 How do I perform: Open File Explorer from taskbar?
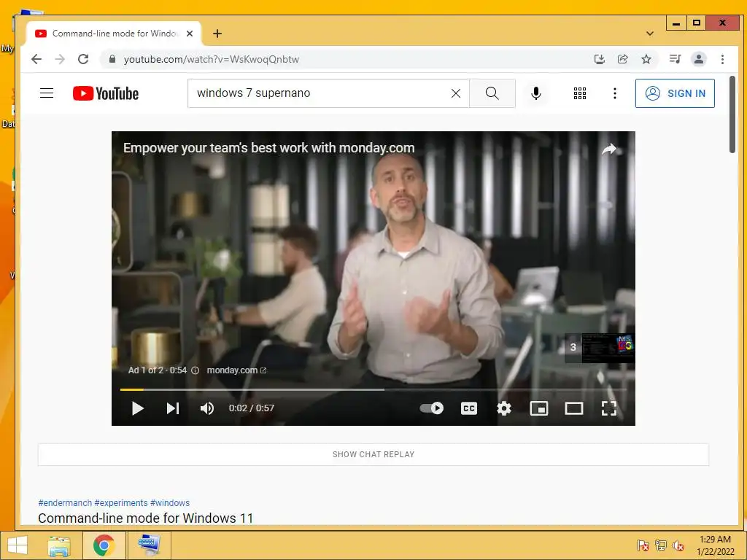pyautogui.click(x=59, y=545)
